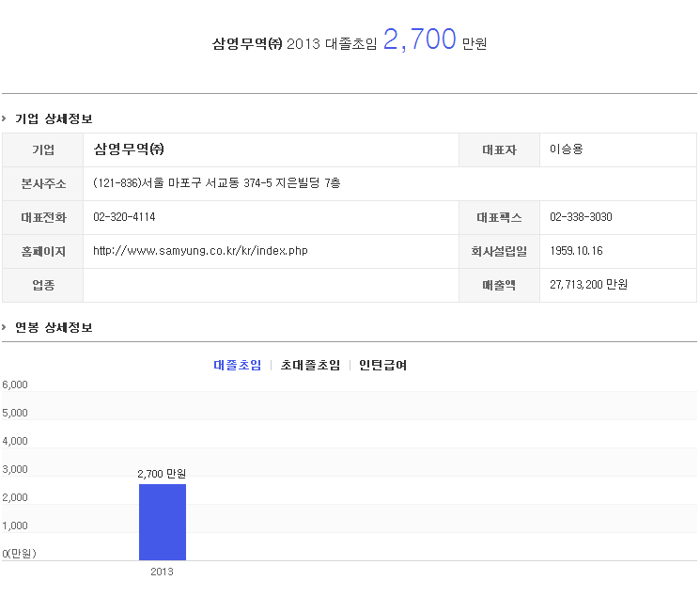The height and width of the screenshot is (596, 700).
Task: Click the 2,000 y-axis label
Action: point(15,497)
